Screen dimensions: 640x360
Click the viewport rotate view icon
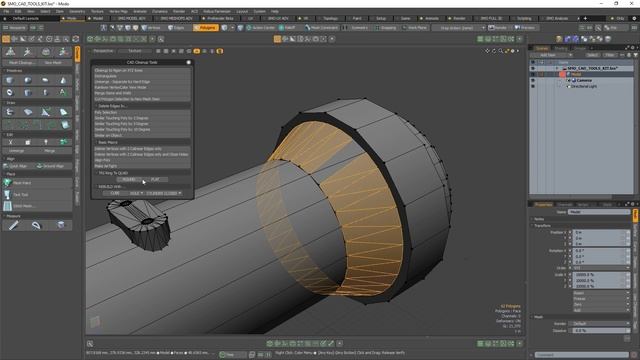494,51
